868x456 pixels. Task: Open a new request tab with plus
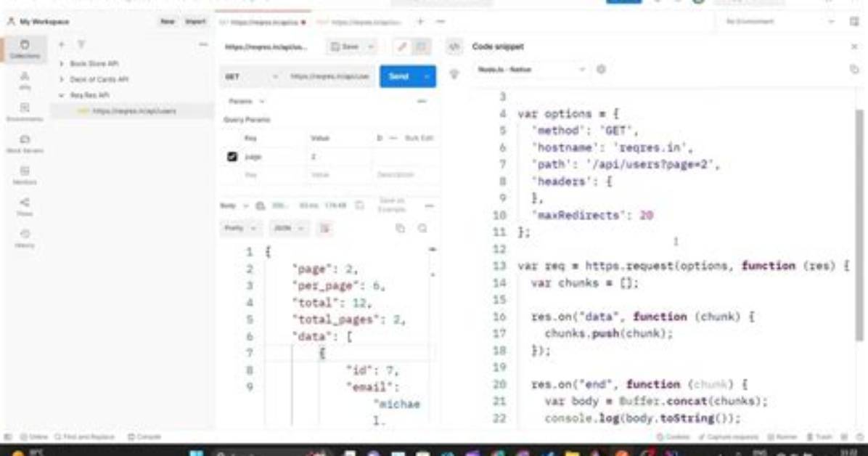420,22
